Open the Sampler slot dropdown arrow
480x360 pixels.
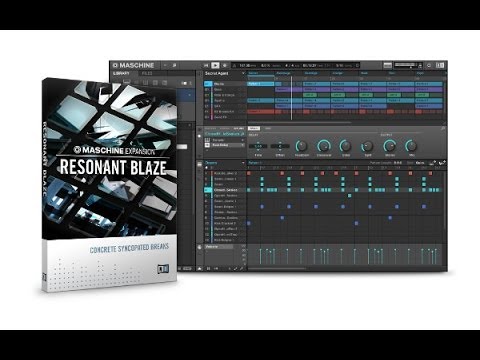[242, 140]
